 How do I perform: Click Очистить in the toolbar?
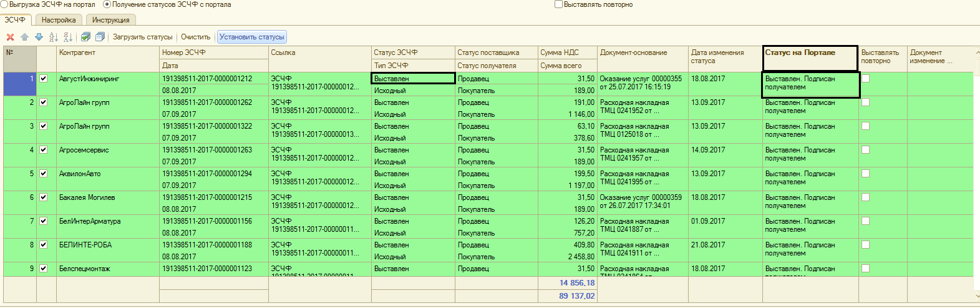(x=195, y=37)
